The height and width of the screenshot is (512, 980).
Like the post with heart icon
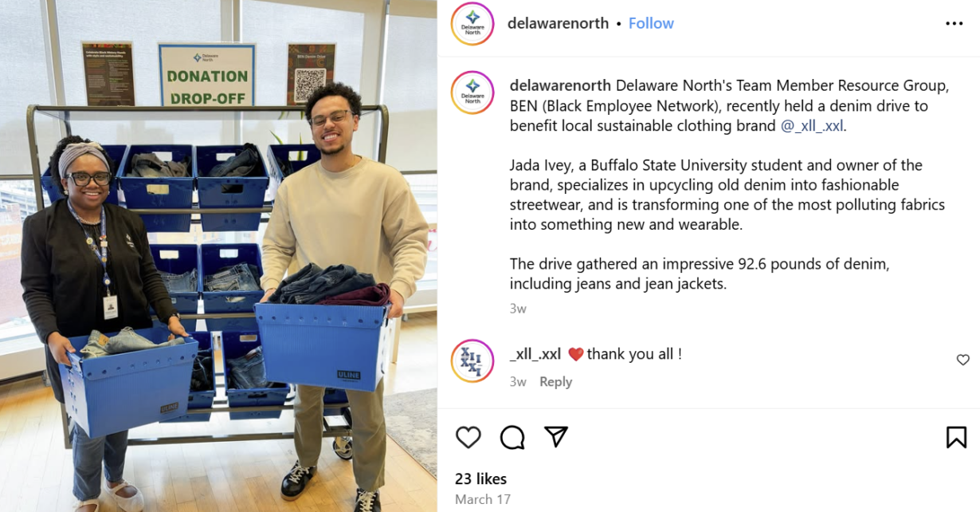tap(468, 437)
